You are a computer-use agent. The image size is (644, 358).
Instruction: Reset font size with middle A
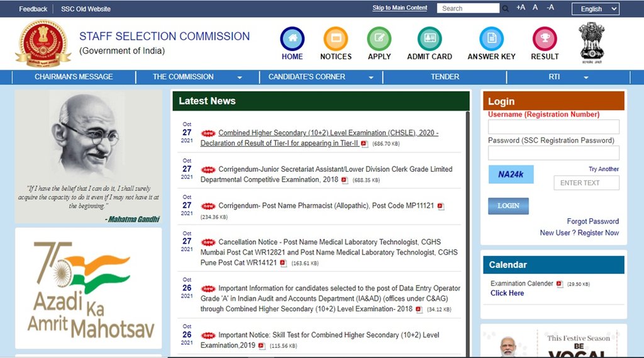[x=535, y=8]
